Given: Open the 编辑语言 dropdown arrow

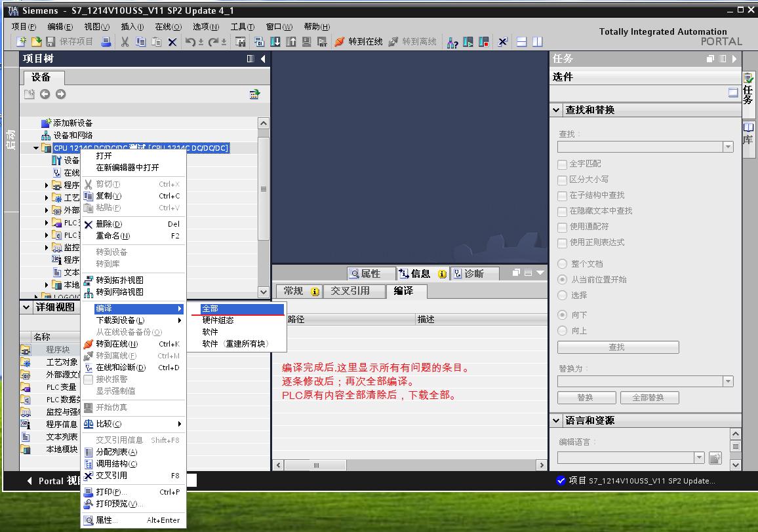Looking at the screenshot, I should [699, 457].
